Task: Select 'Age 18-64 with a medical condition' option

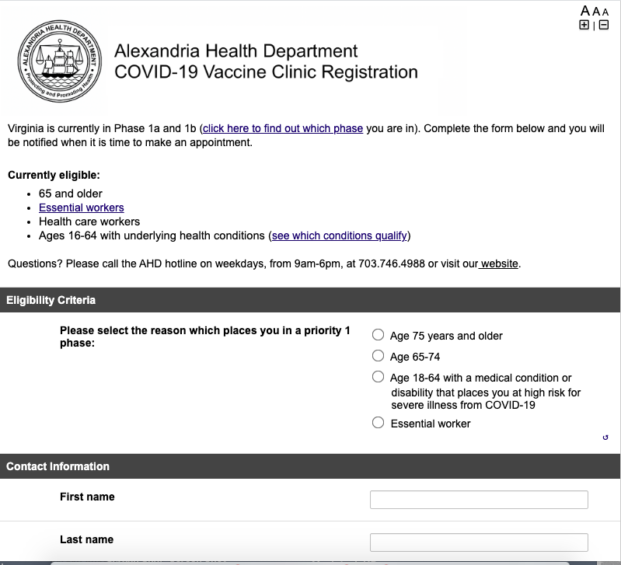Action: pos(378,377)
